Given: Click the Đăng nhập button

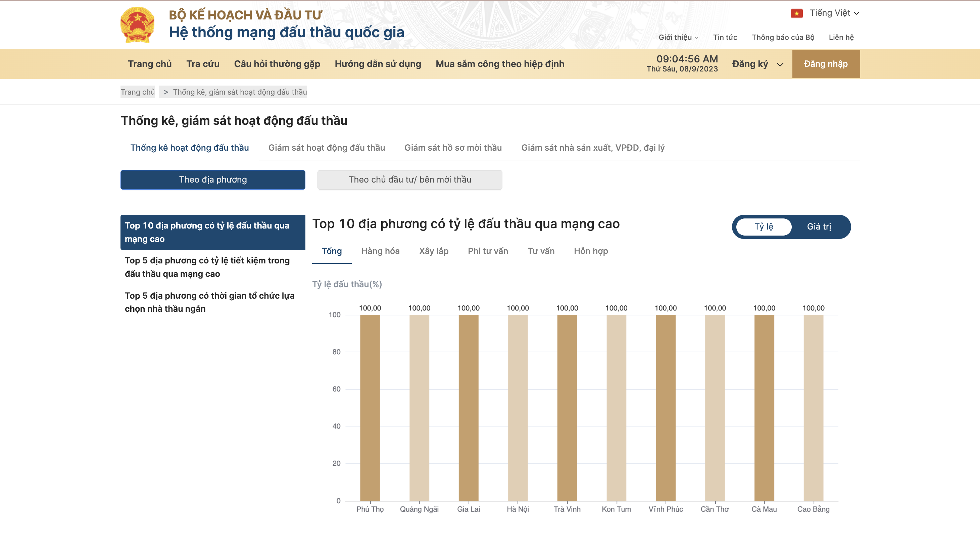Looking at the screenshot, I should coord(826,64).
